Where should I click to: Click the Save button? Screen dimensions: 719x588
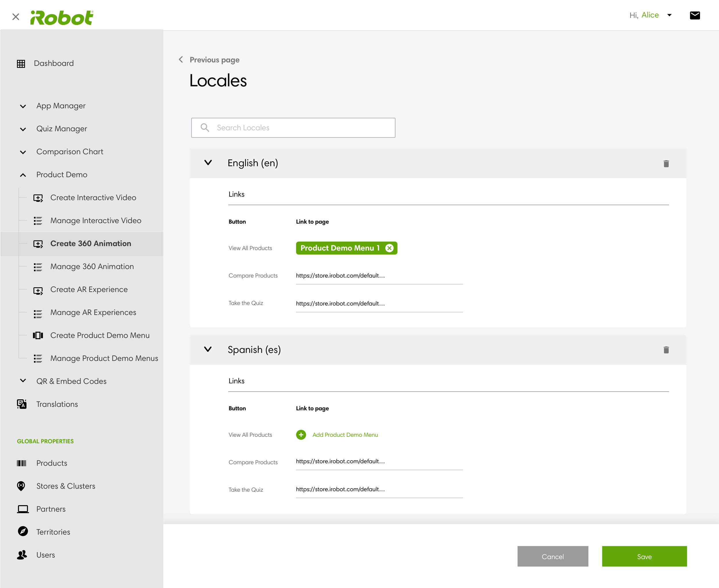click(x=644, y=556)
